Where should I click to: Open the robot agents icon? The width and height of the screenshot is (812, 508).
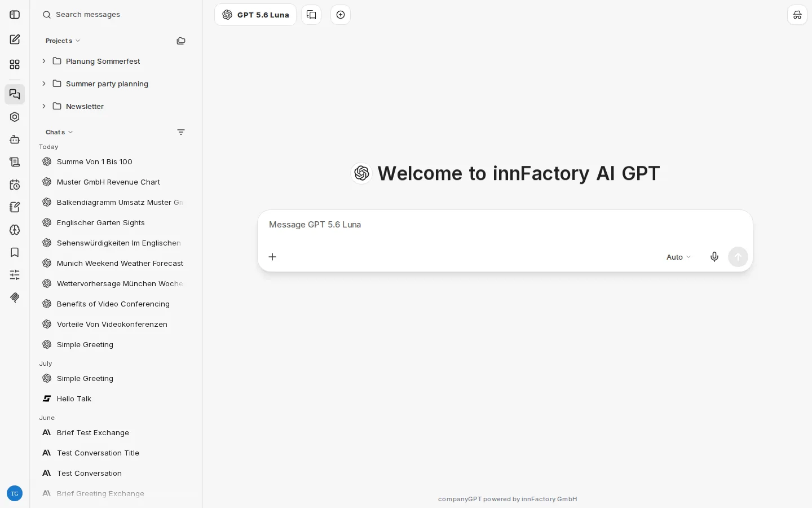(15, 139)
